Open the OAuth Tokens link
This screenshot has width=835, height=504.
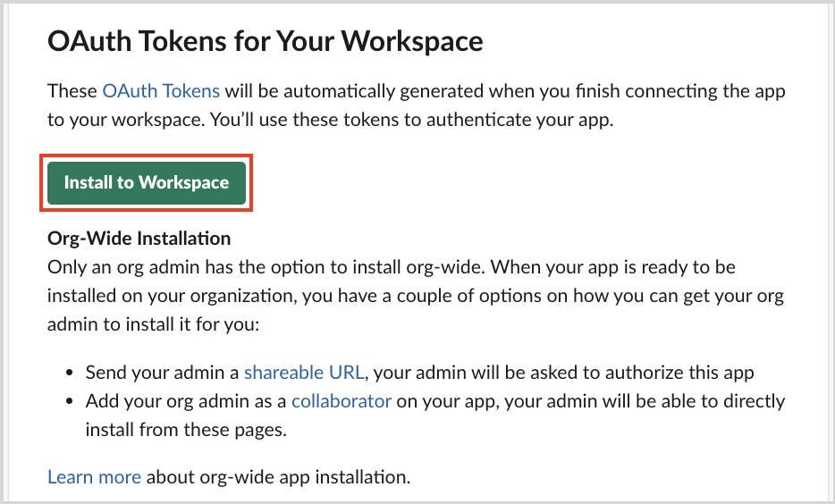[x=161, y=91]
